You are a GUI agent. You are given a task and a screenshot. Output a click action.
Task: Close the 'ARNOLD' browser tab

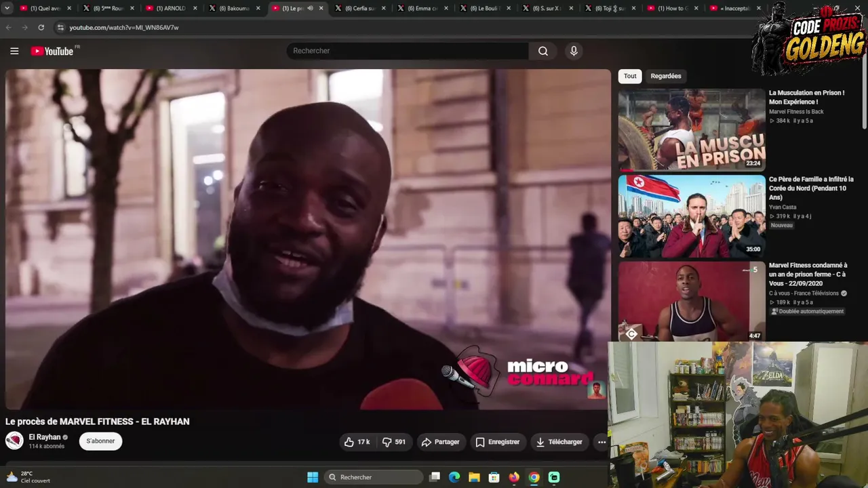(195, 8)
